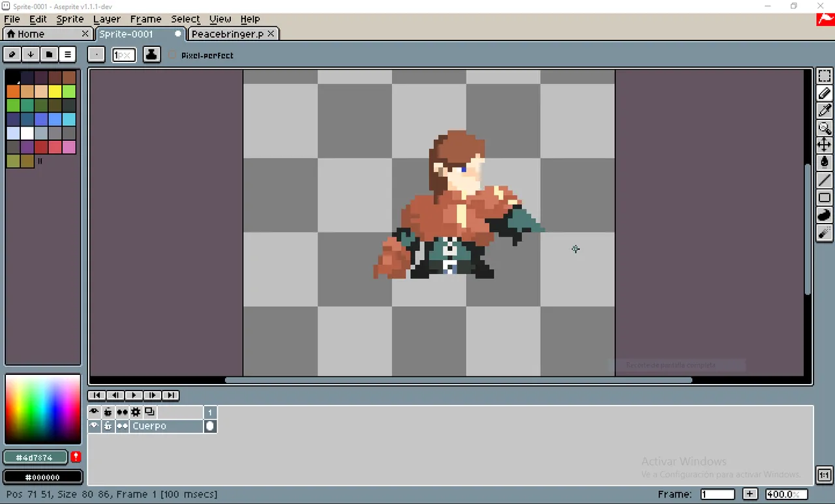Select the Move tool
Image resolution: width=835 pixels, height=504 pixels.
(825, 145)
